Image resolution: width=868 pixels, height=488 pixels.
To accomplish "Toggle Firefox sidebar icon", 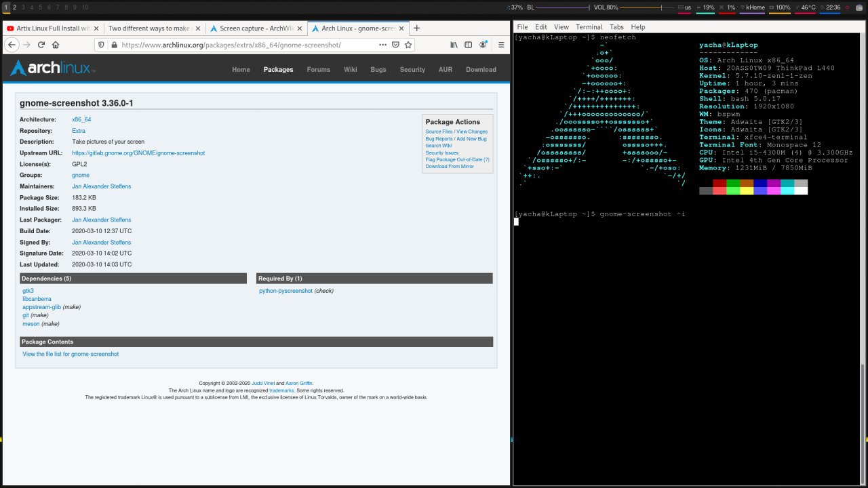I will click(469, 45).
